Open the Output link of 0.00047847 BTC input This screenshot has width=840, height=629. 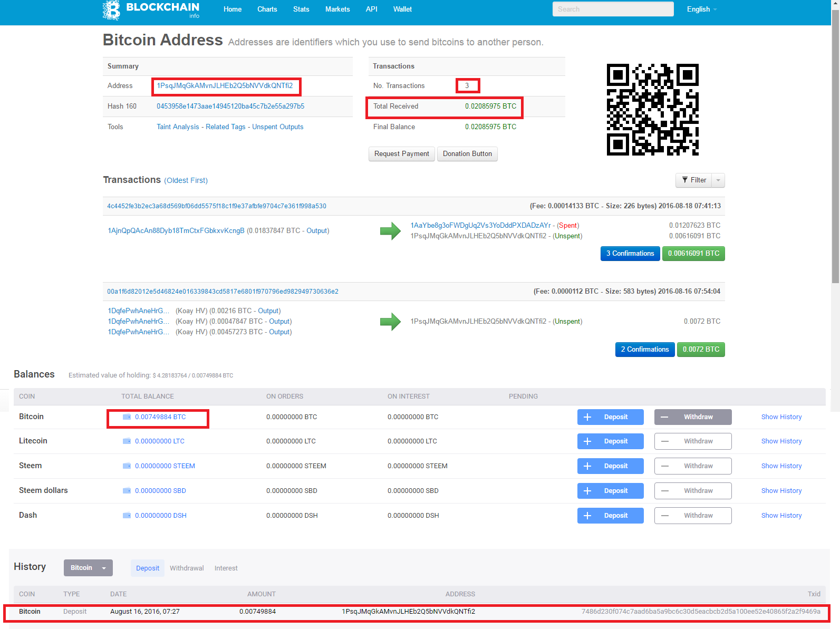[279, 322]
